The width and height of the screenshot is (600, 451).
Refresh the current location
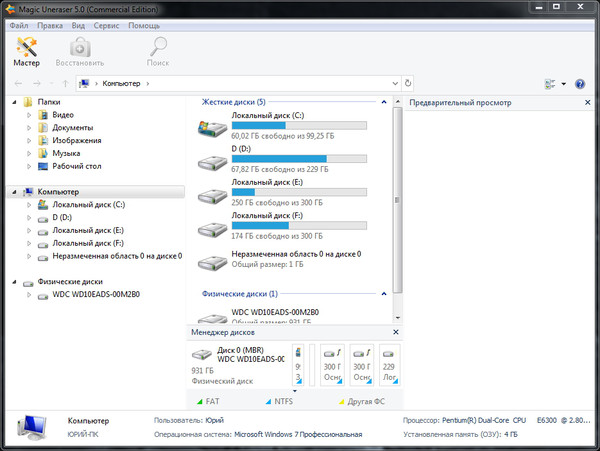pyautogui.click(x=408, y=83)
